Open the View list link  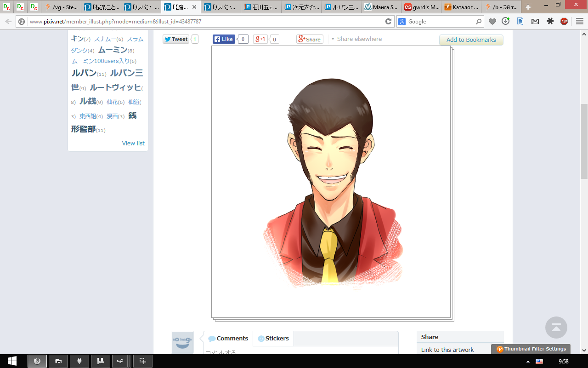(x=133, y=144)
